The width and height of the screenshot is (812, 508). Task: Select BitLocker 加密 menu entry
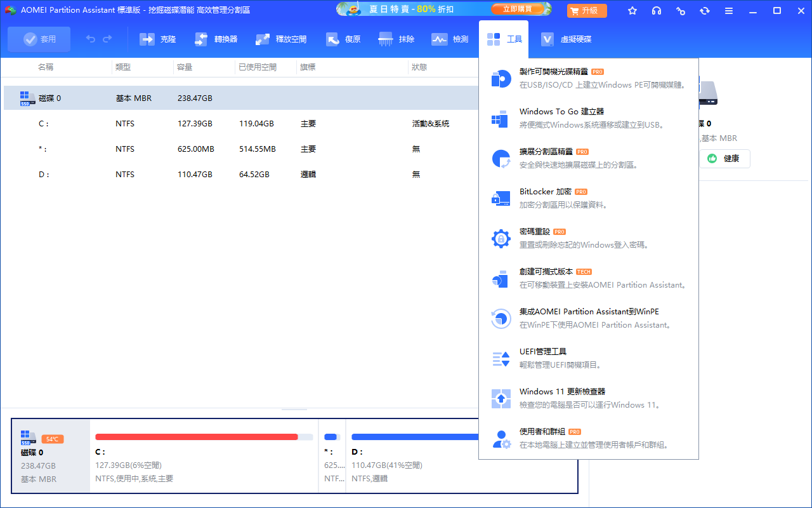coord(589,198)
